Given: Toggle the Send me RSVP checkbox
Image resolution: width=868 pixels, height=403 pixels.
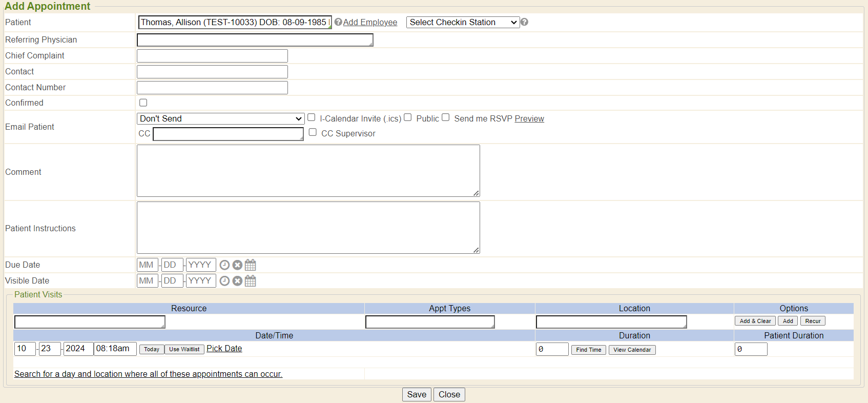Looking at the screenshot, I should click(446, 117).
